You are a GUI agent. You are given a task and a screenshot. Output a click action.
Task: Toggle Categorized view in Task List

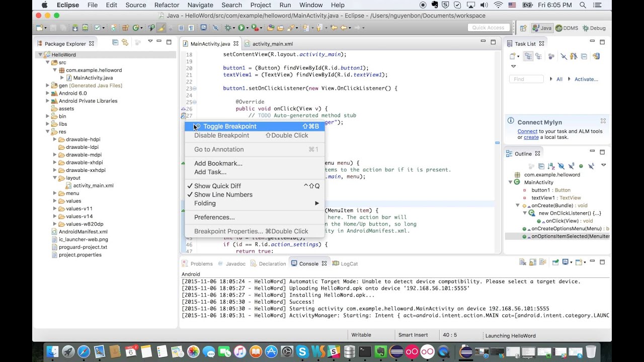[528, 56]
